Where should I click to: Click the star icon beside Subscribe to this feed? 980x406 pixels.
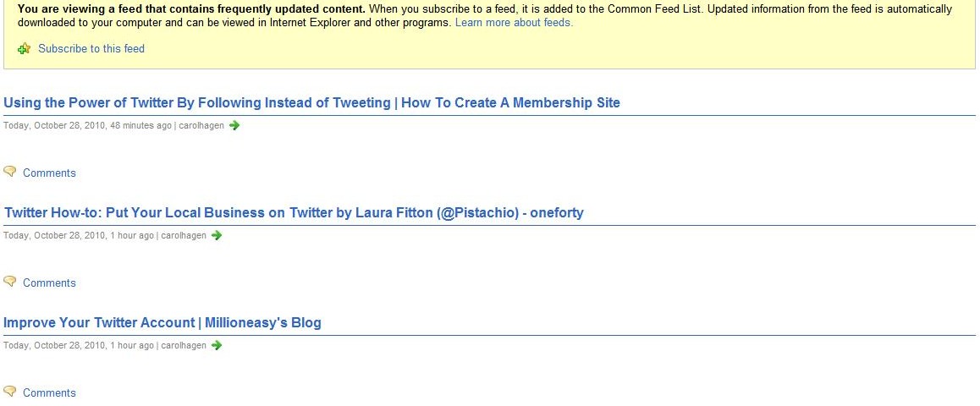(x=25, y=49)
